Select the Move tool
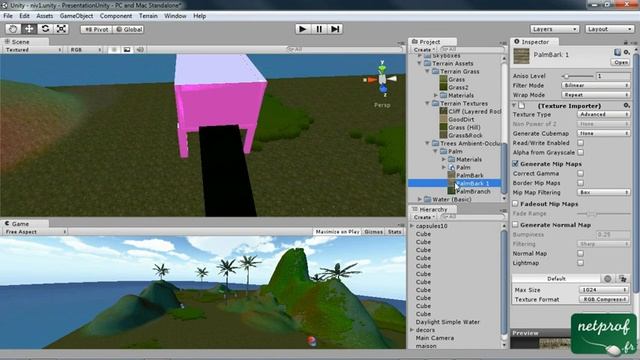This screenshot has width=640, height=360. click(x=29, y=29)
